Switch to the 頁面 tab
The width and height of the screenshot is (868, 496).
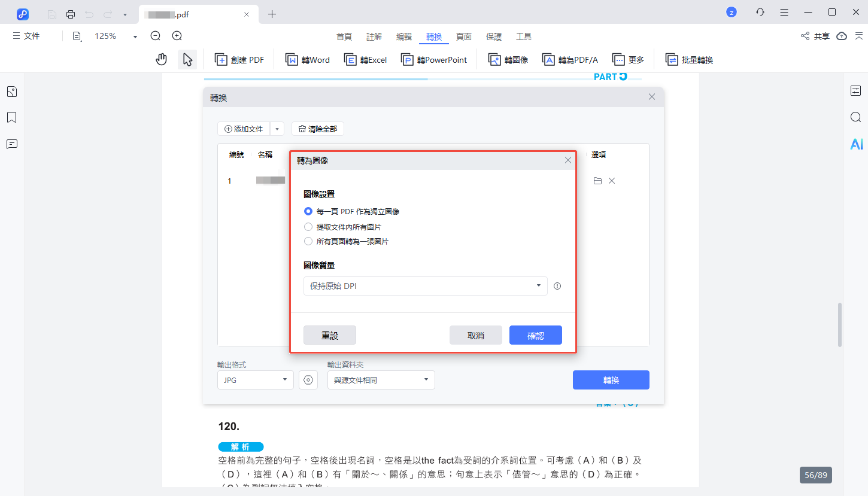464,36
